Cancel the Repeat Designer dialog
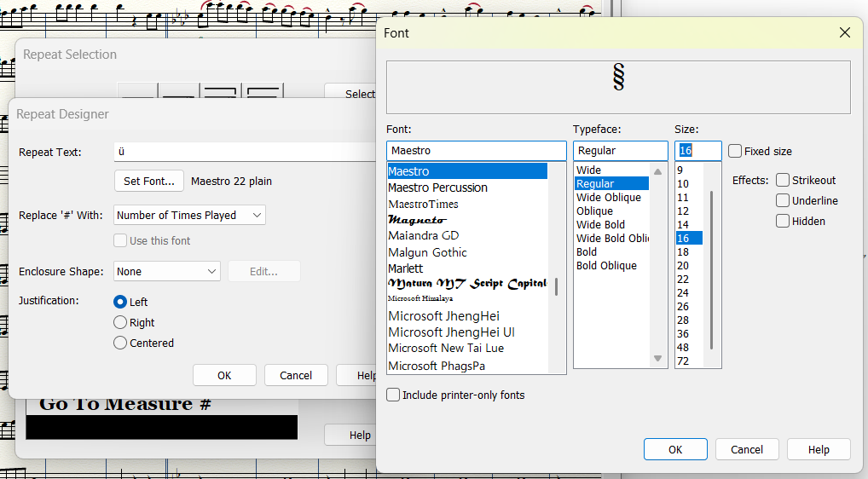 pos(295,375)
